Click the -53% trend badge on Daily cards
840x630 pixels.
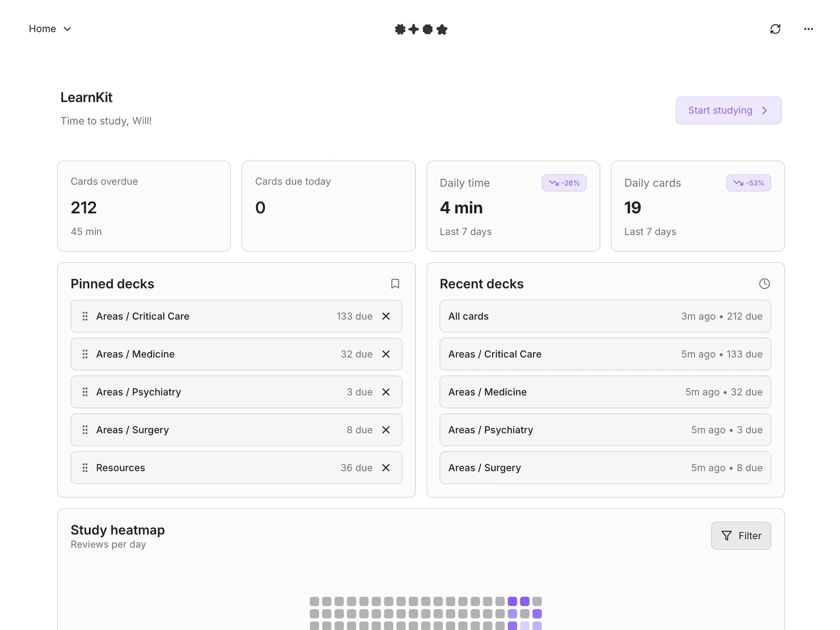749,183
